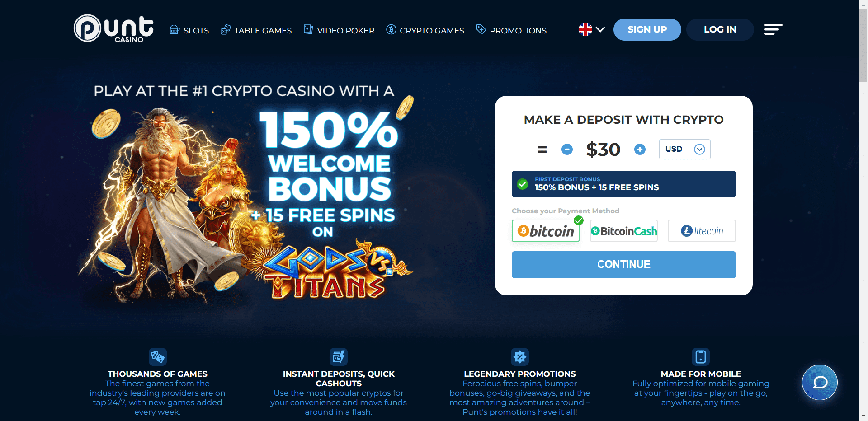
Task: Click the Sign Up button
Action: (x=647, y=29)
